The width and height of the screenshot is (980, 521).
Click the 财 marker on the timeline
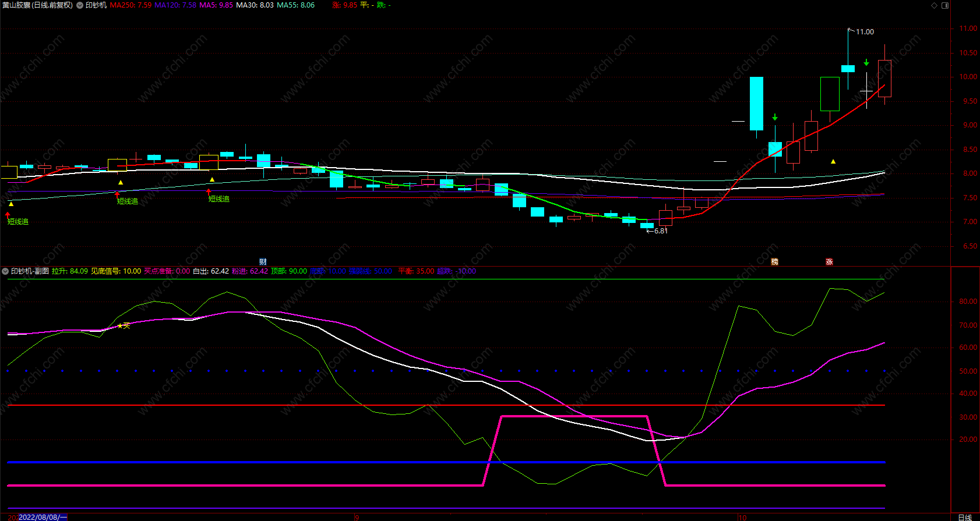263,262
